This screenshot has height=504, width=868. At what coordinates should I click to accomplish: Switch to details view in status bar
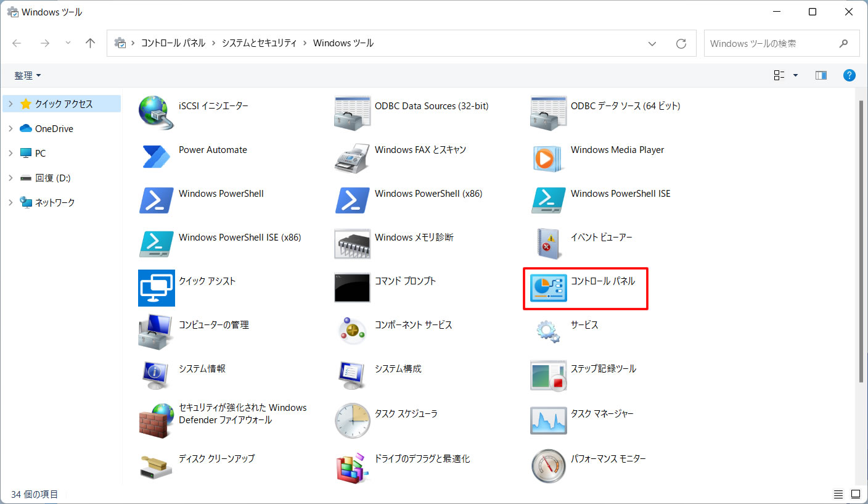(x=838, y=494)
